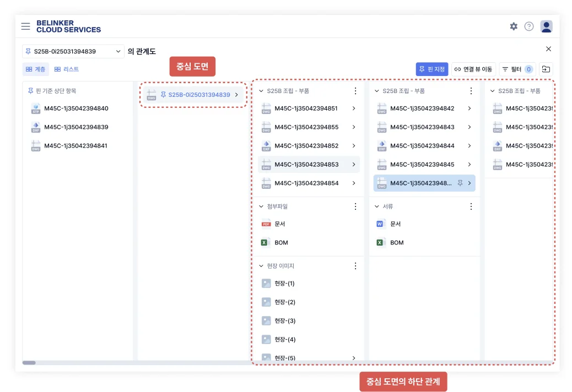Open the hamburger navigation menu

[x=25, y=26]
